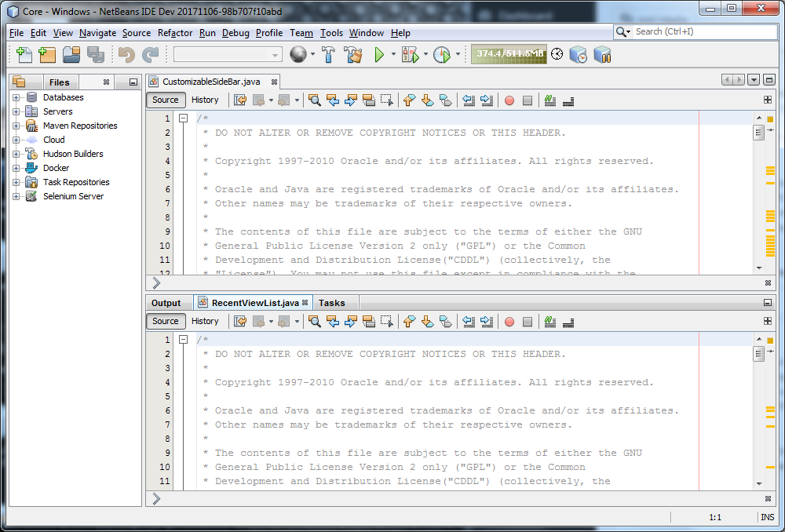
Task: Click the Profile Project icon
Action: click(x=441, y=55)
